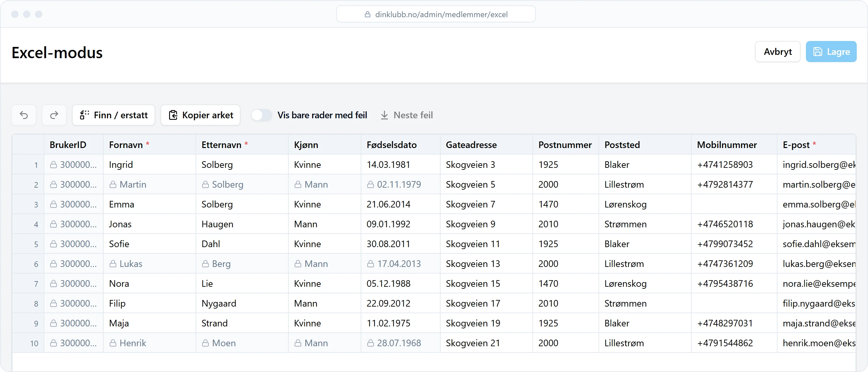Toggle Vis bare rader med feil switch
Viewport: 868px width, 372px height.
tap(262, 115)
